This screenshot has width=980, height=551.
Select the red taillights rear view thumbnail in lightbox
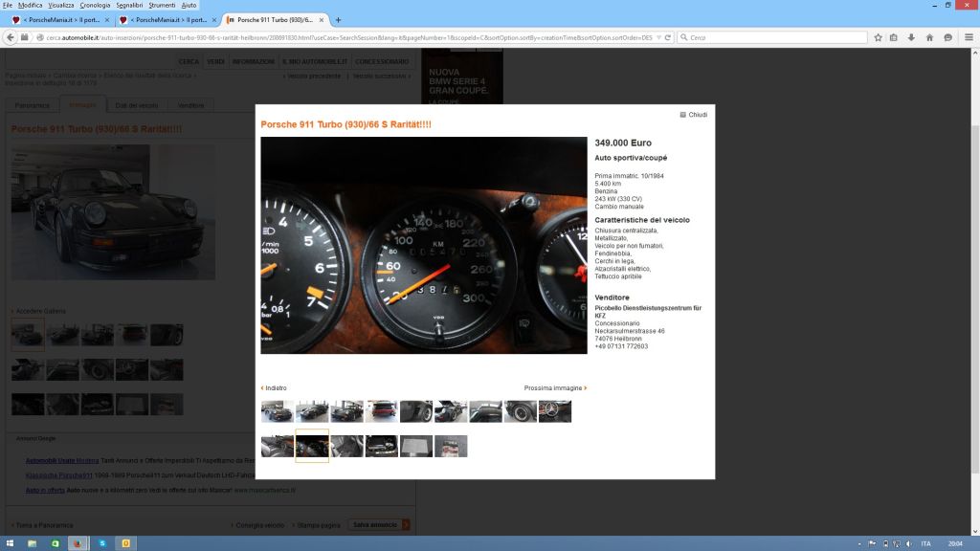pos(381,411)
